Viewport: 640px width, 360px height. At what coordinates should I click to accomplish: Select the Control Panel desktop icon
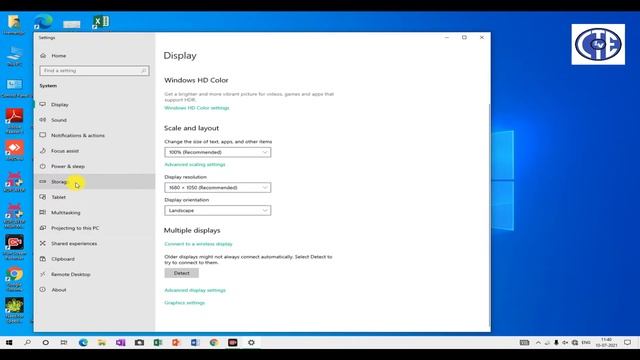point(15,88)
